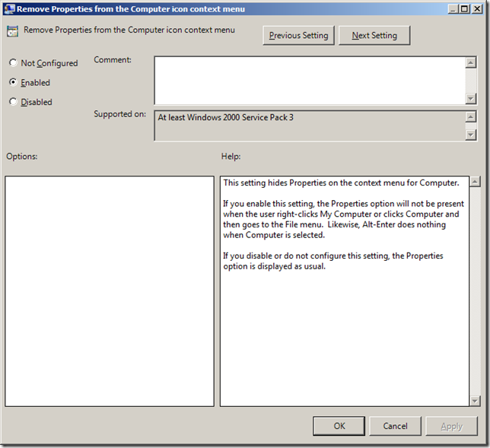Click the 'If you disable or do not configure' paragraph

coord(332,261)
